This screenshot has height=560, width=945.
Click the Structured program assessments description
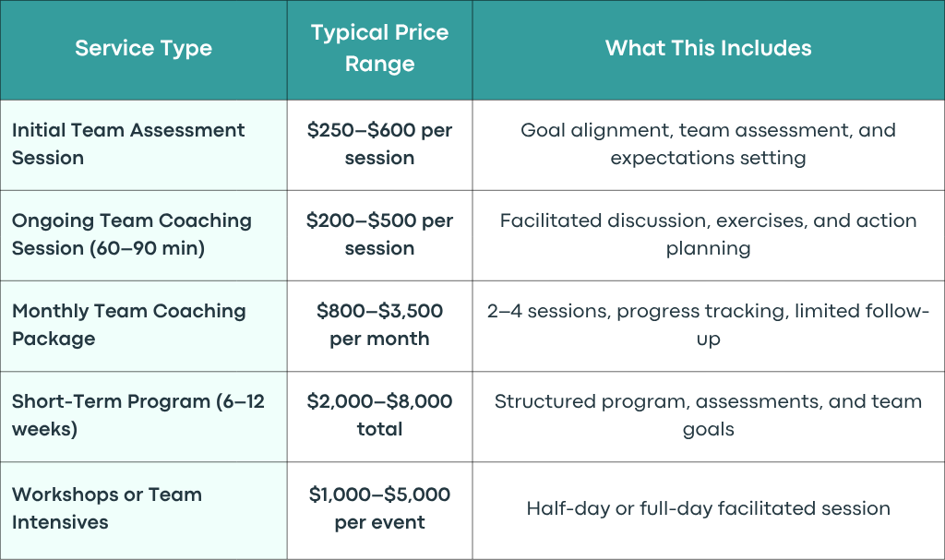coord(708,415)
